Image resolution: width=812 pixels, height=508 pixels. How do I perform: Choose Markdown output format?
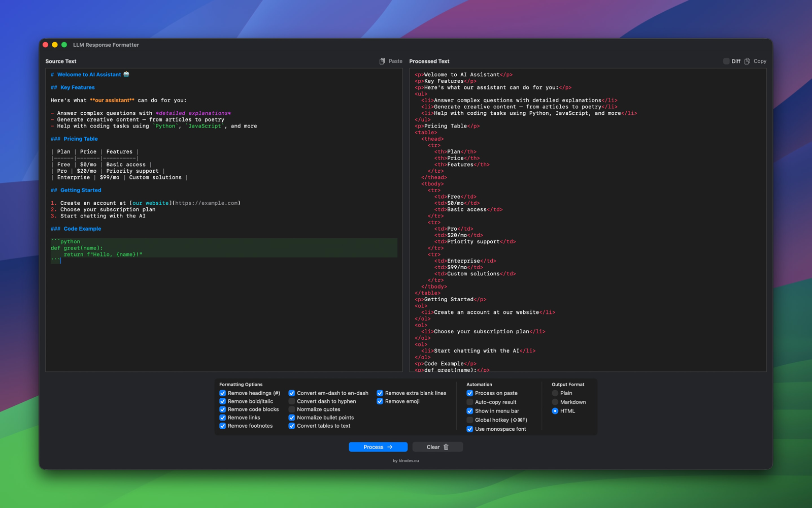(x=555, y=402)
